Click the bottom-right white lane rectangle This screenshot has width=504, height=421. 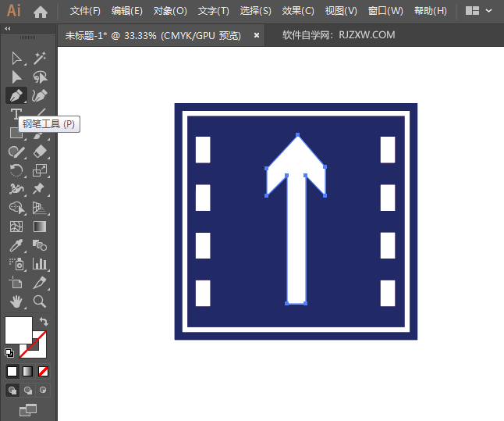(x=388, y=293)
